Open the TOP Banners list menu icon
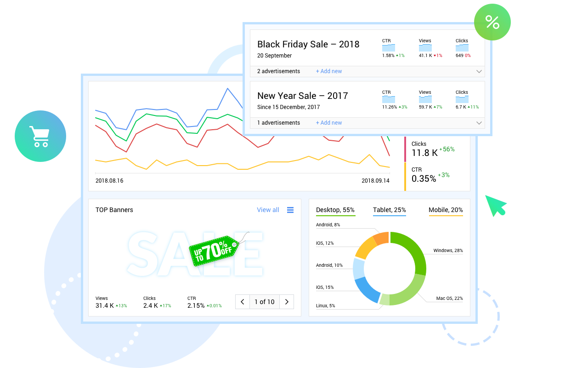Image resolution: width=588 pixels, height=368 pixels. (290, 210)
